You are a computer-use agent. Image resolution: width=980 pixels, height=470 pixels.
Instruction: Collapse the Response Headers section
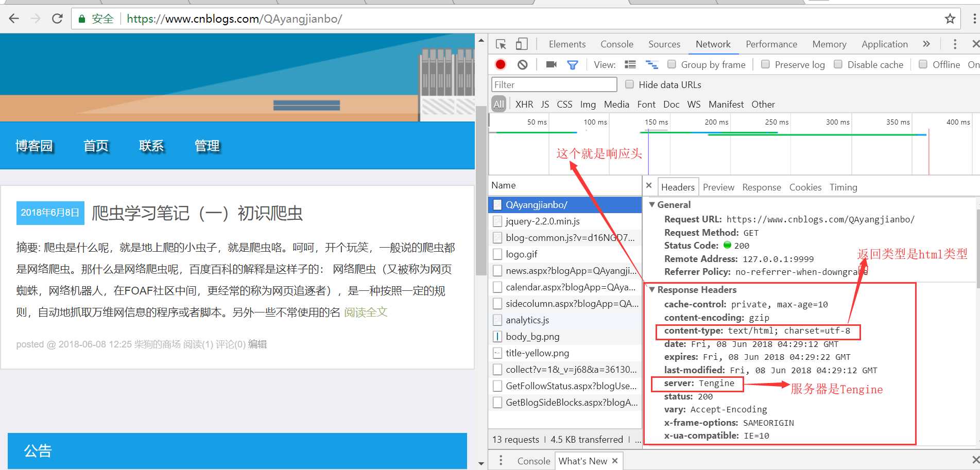652,290
